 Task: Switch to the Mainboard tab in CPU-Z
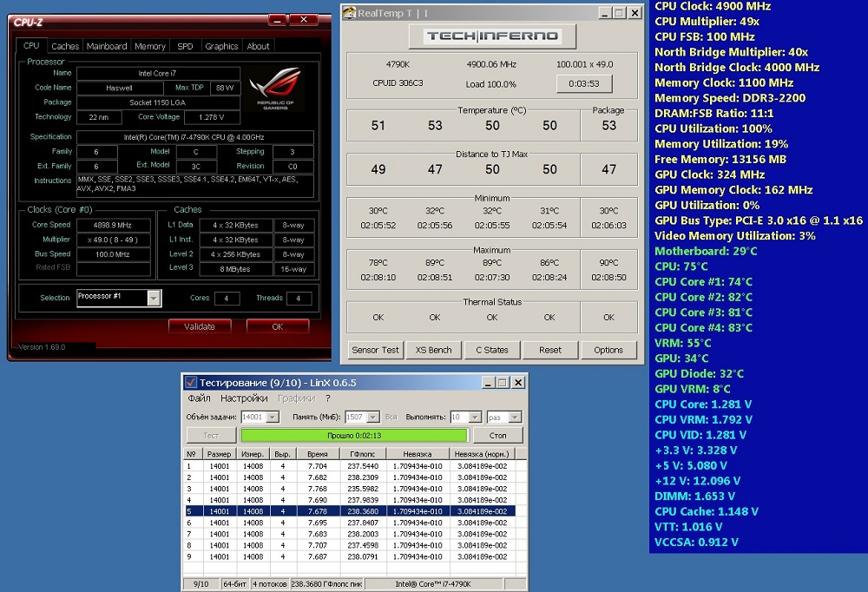(x=107, y=46)
